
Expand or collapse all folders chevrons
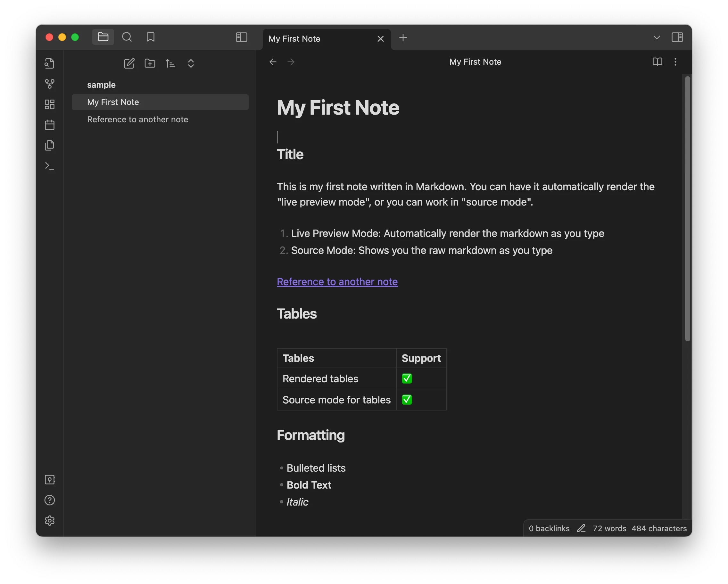(191, 63)
